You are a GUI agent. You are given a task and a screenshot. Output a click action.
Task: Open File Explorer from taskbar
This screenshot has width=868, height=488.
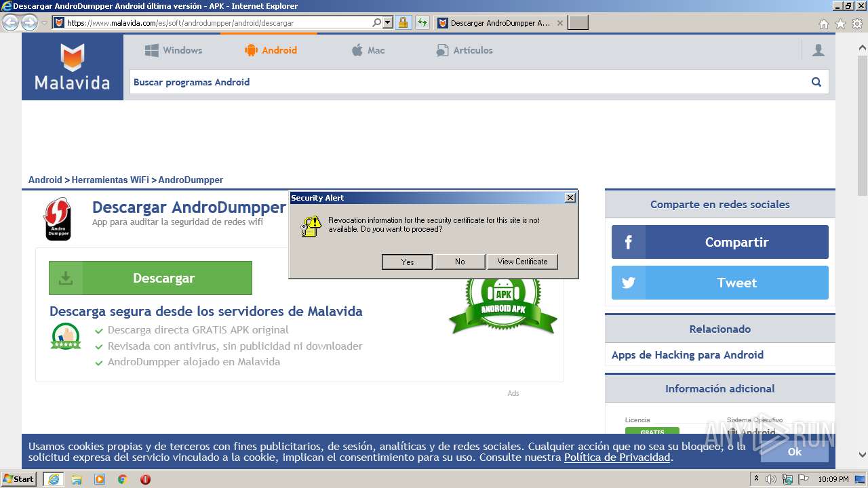point(77,479)
